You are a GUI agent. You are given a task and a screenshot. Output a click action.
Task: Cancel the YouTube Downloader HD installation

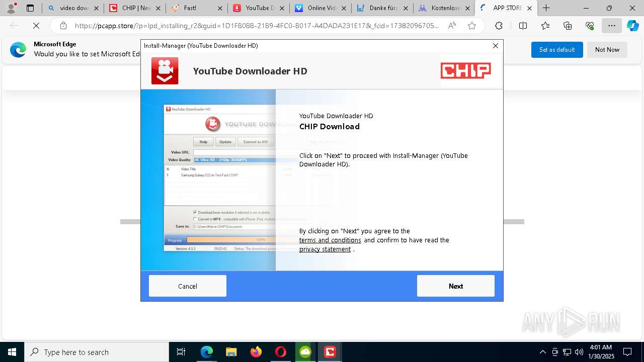click(188, 286)
